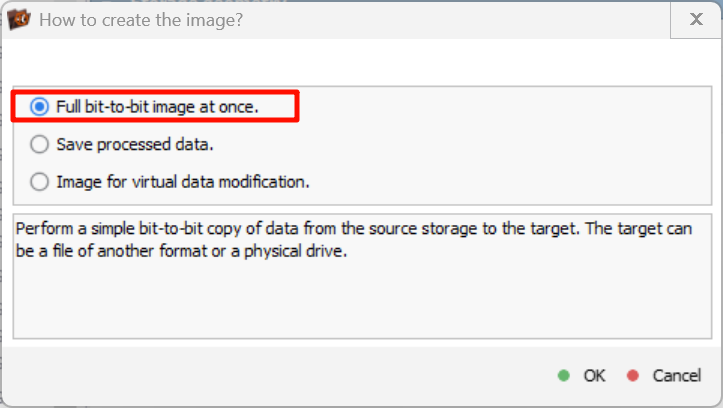Select the 'Full bit-to-bit image at once' radio circle

pos(39,106)
